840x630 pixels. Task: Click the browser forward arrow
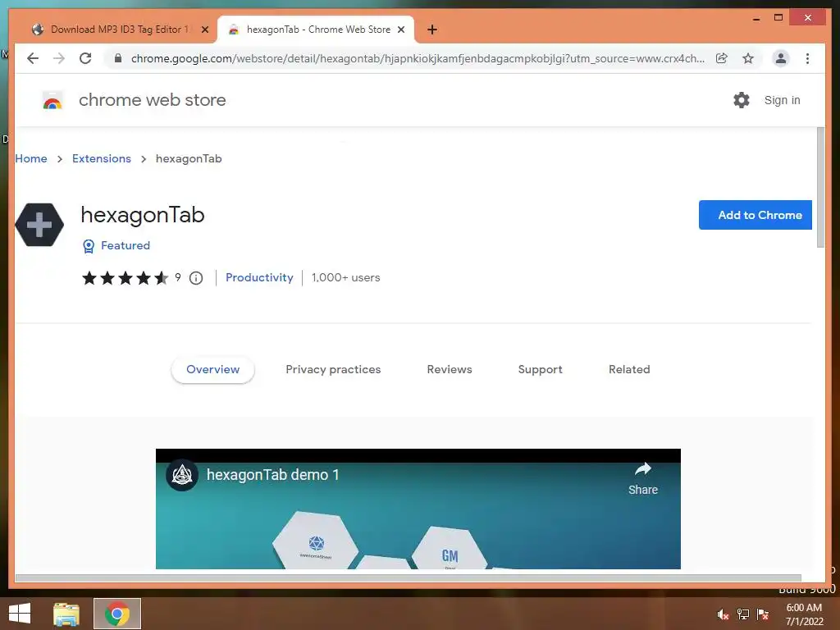[x=59, y=58]
